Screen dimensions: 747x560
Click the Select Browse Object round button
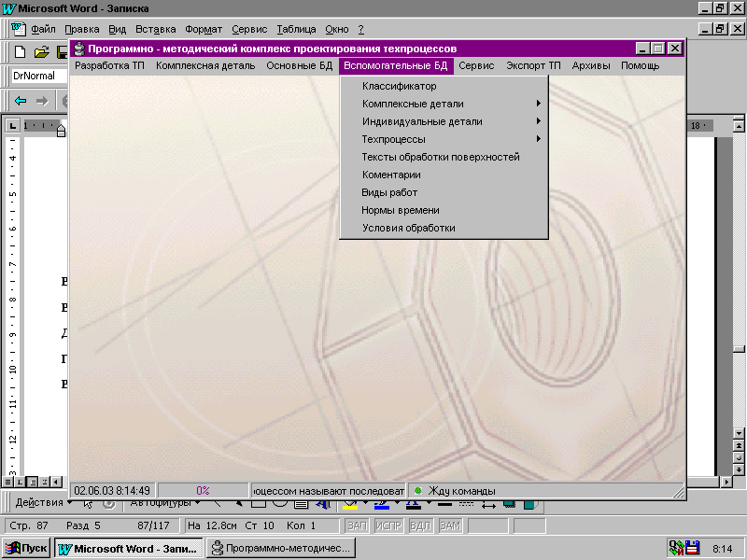739,457
